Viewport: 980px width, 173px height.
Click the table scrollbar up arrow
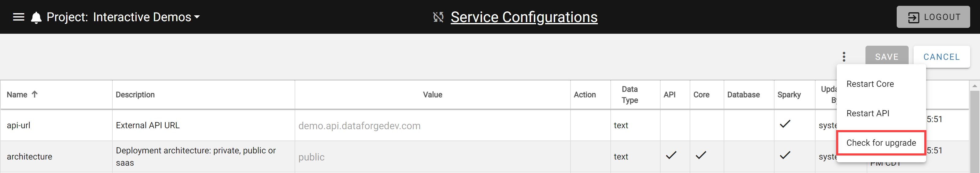tap(974, 86)
